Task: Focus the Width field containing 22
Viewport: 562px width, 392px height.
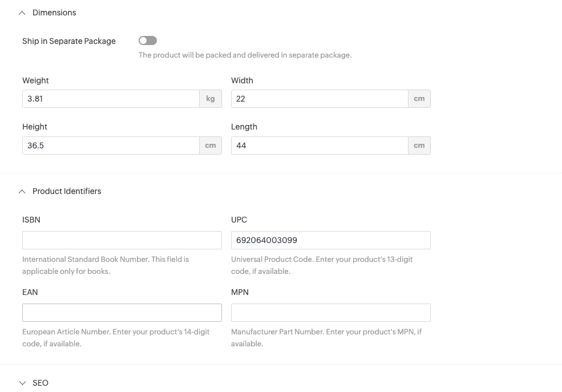Action: (320, 99)
